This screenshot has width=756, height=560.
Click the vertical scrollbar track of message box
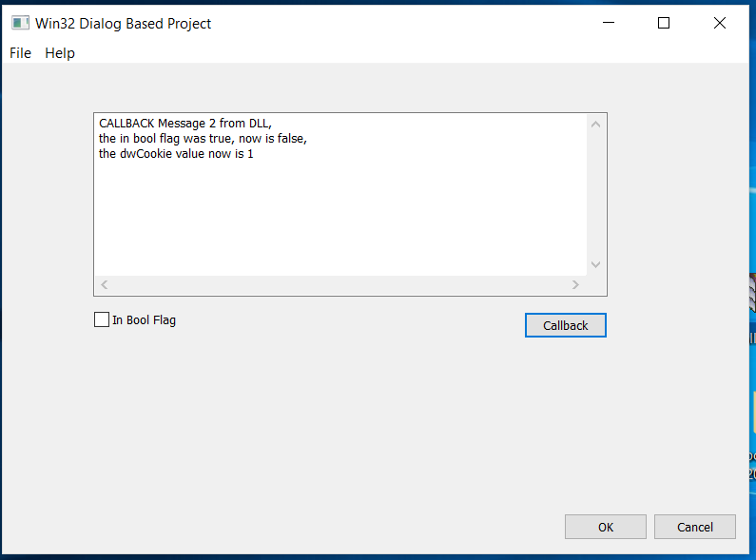pyautogui.click(x=596, y=195)
